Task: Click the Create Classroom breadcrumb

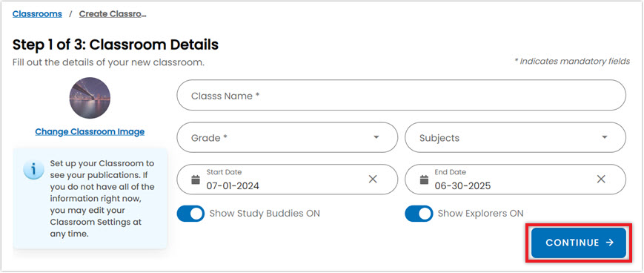Action: (x=113, y=14)
